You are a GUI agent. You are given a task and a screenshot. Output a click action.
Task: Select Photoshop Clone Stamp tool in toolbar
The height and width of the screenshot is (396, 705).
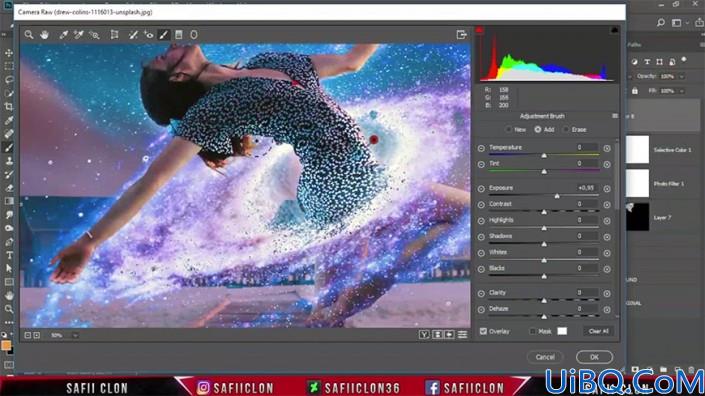[x=9, y=161]
